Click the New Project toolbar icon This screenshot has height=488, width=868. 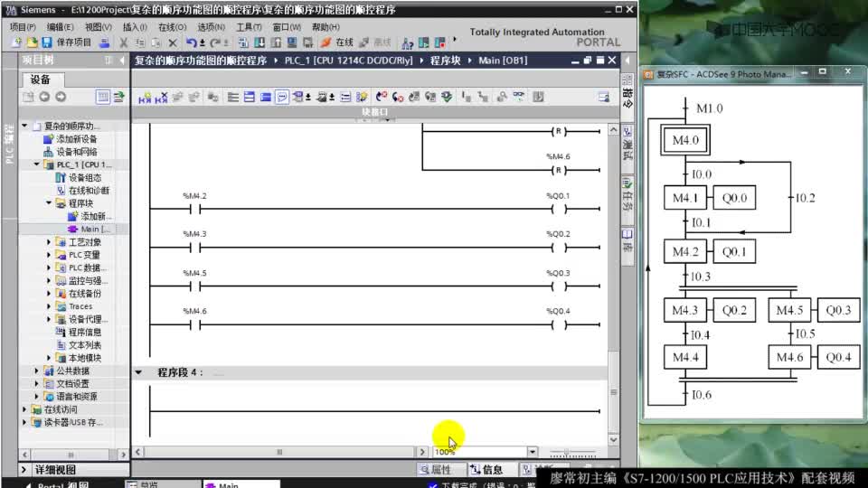point(16,42)
